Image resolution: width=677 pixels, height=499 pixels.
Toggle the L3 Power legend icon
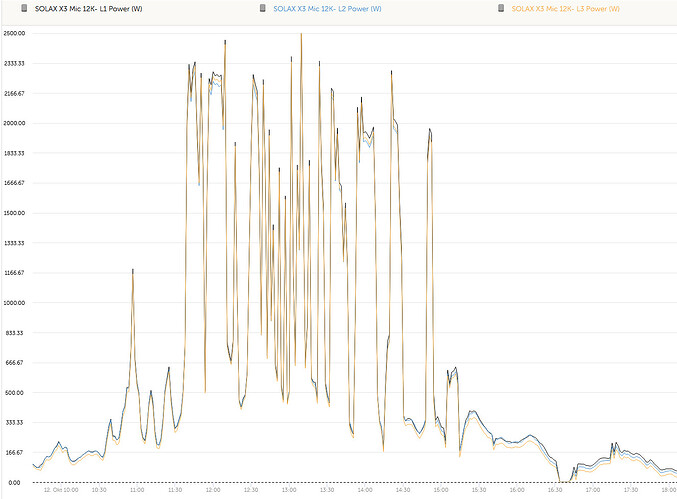pos(501,9)
